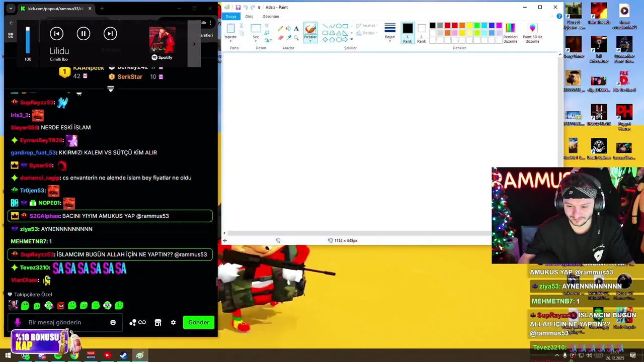Expand Chrome tab search dropdown arrow

point(11,9)
